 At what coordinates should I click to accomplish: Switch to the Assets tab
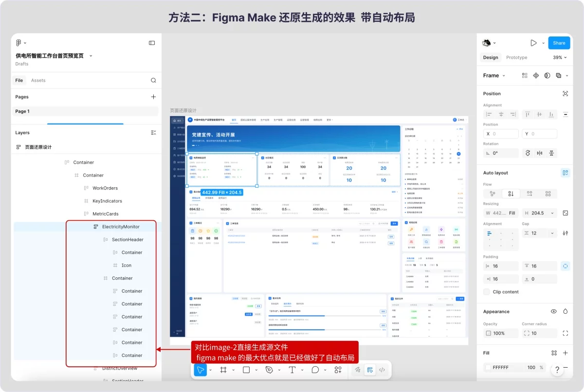click(38, 80)
